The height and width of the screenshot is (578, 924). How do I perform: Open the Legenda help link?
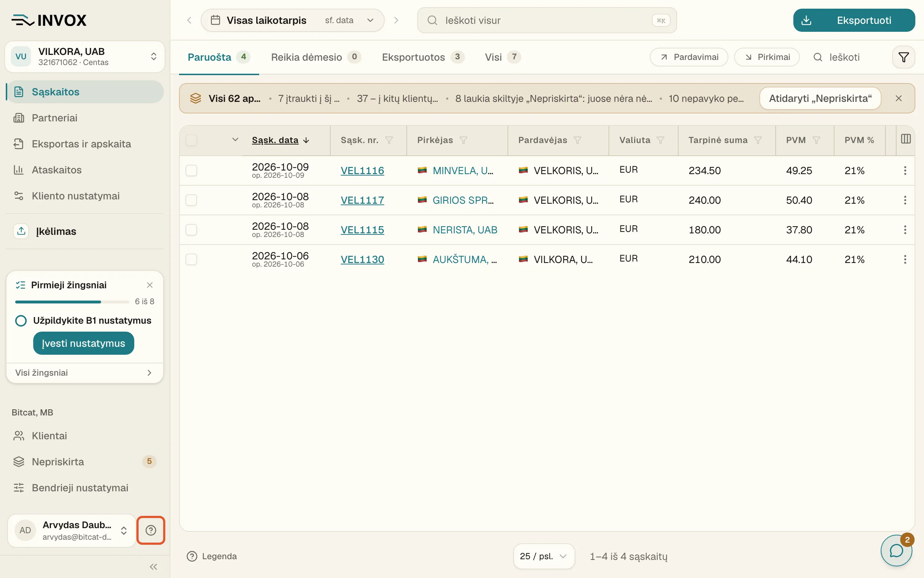[x=212, y=556]
